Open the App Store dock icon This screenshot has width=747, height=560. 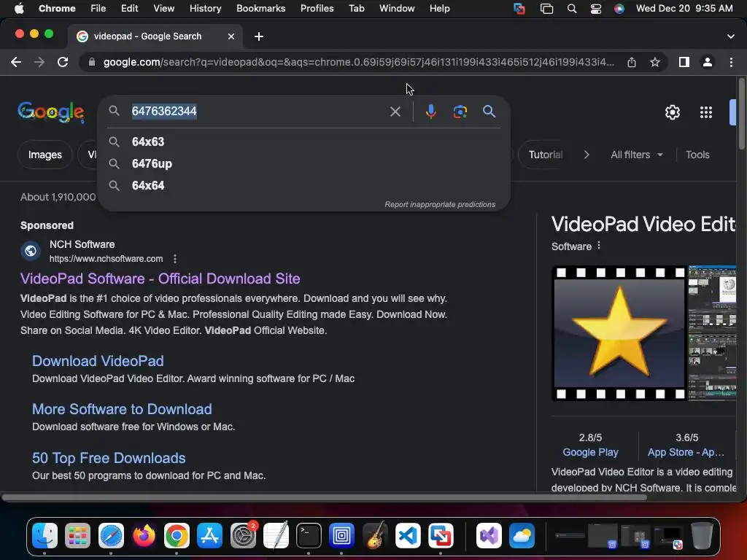209,535
